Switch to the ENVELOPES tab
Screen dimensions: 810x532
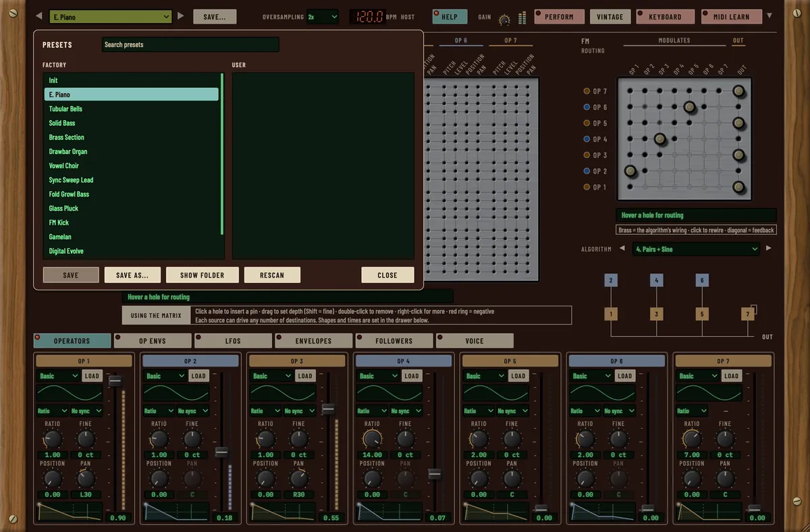click(314, 341)
